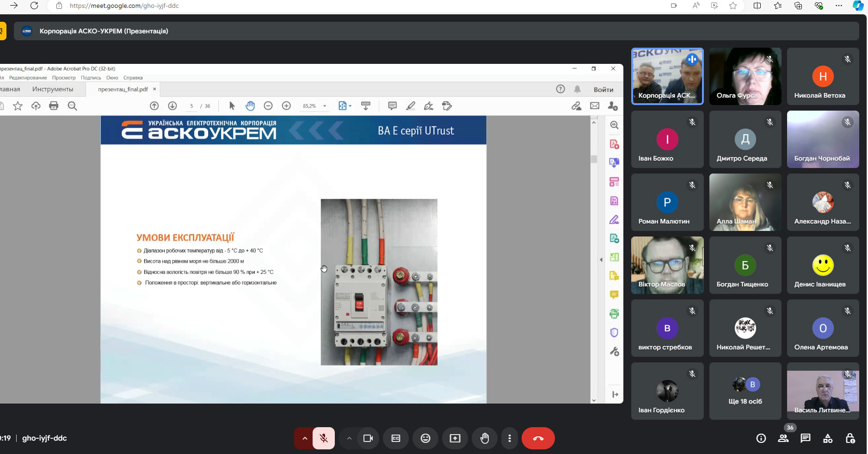Click the Acrobat scrolling mode icon

point(366,106)
